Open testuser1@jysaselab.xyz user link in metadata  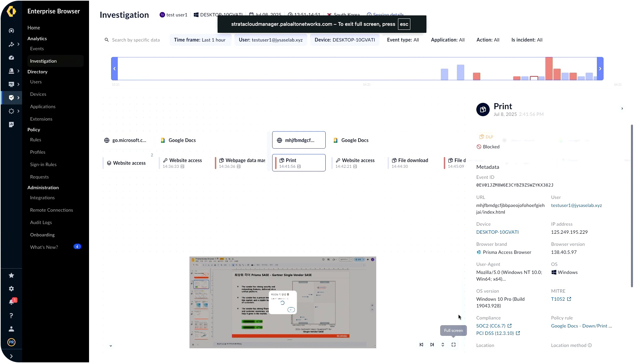click(576, 205)
